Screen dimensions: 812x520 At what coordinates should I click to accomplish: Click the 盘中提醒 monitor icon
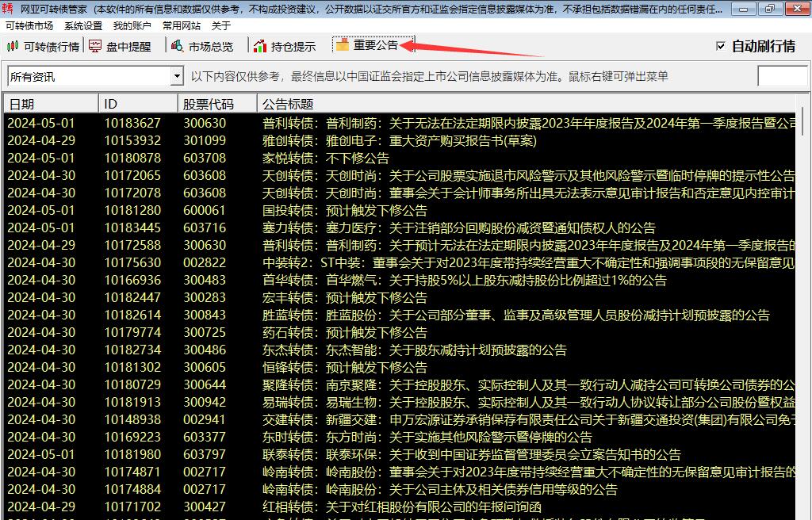[95, 47]
